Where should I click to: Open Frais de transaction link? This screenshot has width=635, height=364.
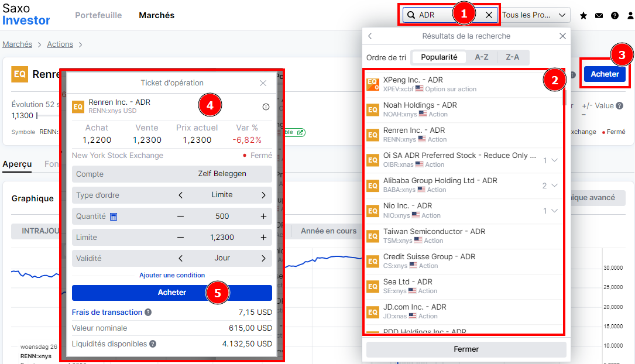107,312
